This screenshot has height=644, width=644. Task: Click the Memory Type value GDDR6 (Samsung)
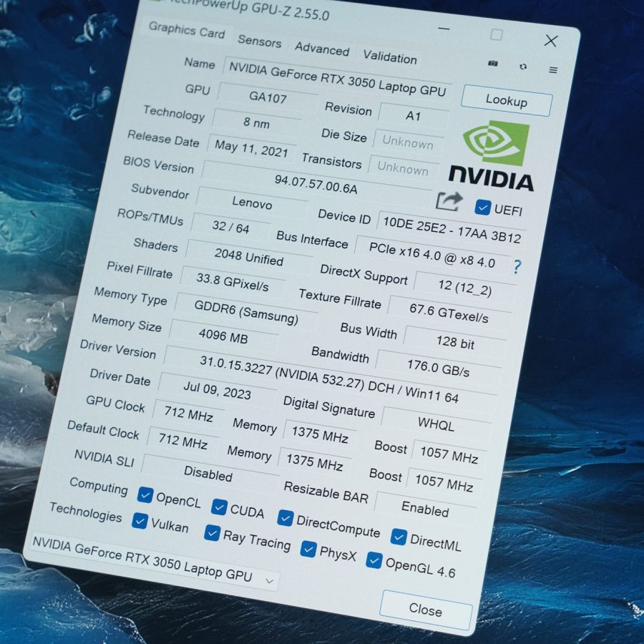pos(246,312)
